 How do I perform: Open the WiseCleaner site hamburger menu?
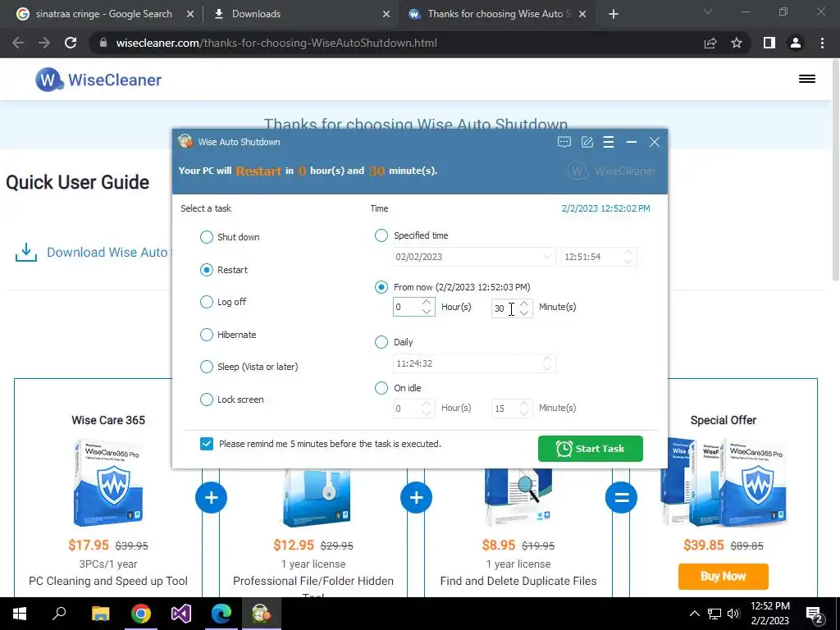tap(807, 79)
